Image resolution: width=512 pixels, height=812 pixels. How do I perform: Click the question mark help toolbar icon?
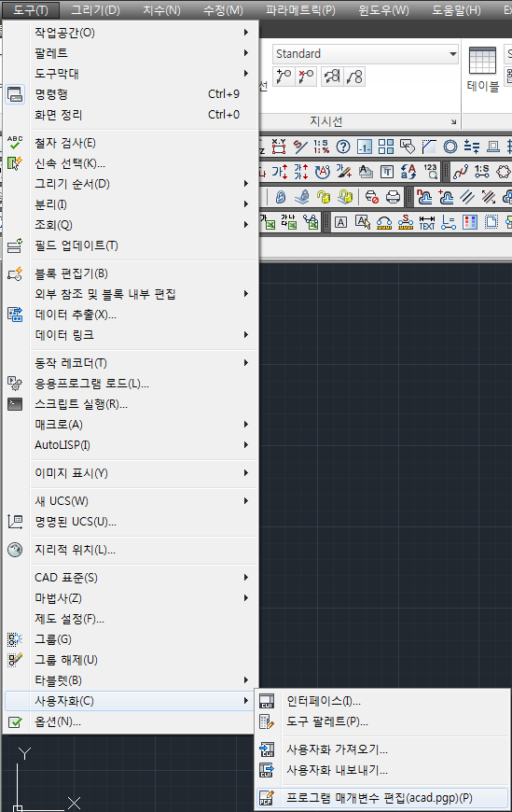(x=342, y=147)
